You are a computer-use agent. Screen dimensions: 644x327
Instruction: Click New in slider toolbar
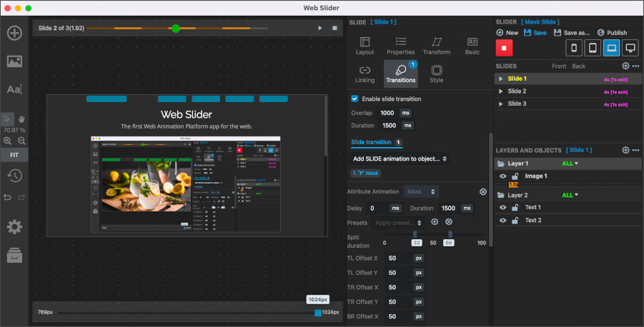click(507, 33)
